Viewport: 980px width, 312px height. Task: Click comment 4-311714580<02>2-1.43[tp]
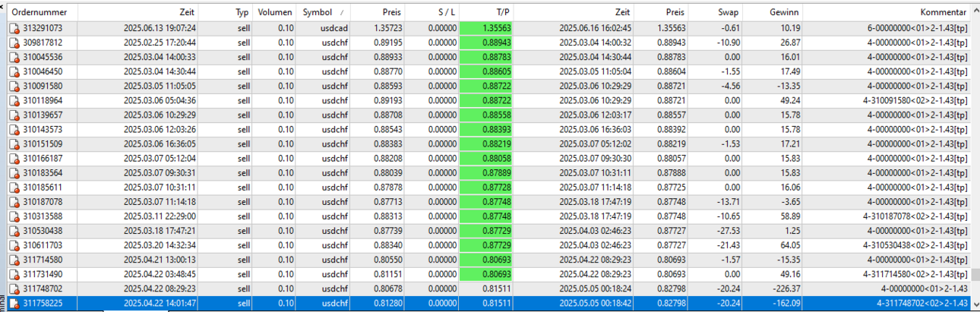coord(914,275)
